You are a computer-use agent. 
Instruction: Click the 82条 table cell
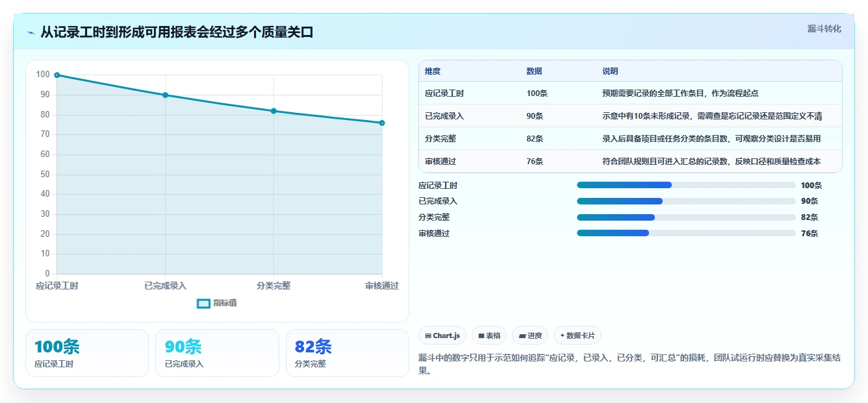pos(535,139)
